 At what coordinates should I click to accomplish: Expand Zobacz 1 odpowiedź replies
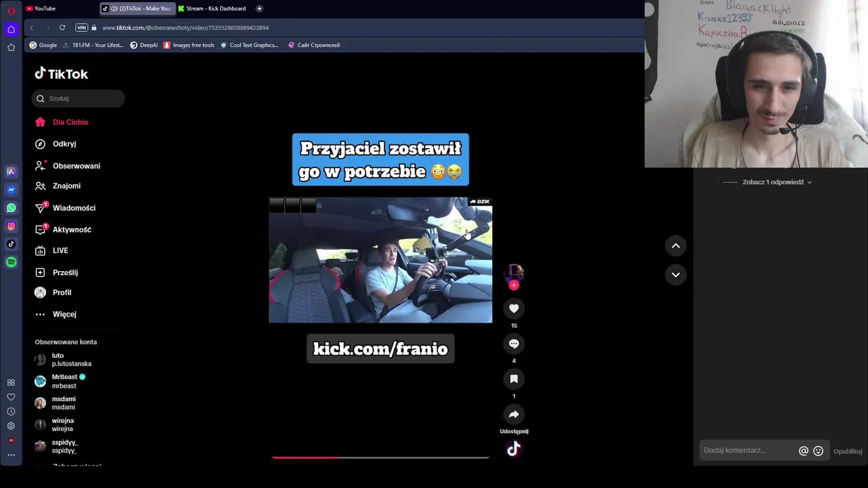coord(777,182)
